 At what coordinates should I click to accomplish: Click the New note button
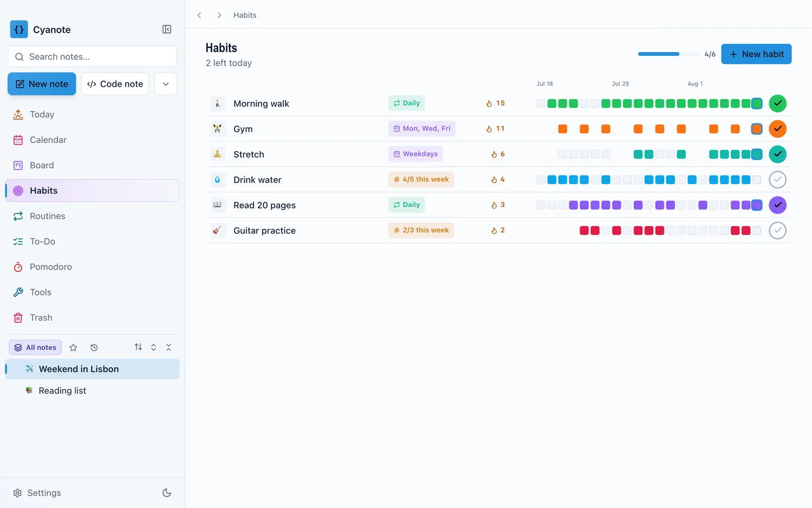point(42,84)
